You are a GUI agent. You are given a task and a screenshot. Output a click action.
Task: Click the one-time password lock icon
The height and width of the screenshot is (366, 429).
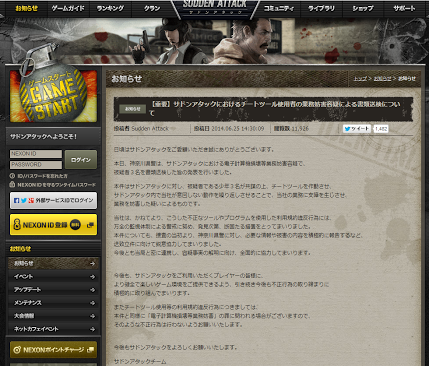click(12, 184)
